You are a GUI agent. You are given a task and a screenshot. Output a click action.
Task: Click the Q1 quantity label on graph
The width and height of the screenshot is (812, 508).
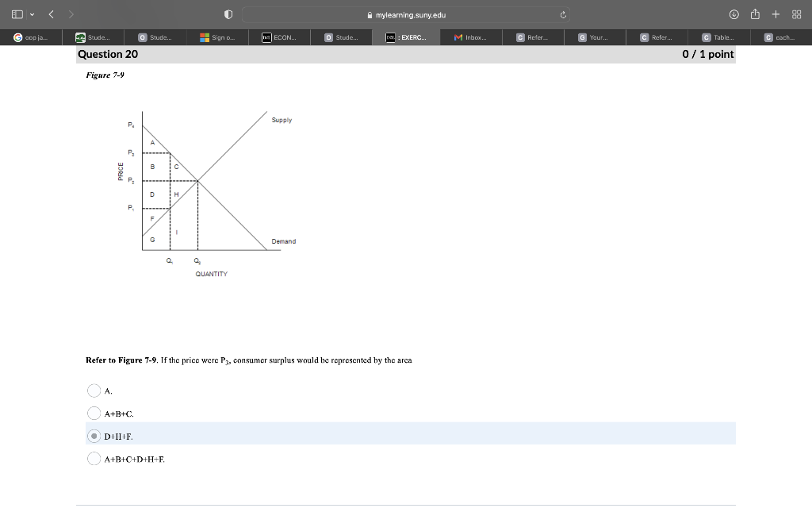pyautogui.click(x=170, y=260)
